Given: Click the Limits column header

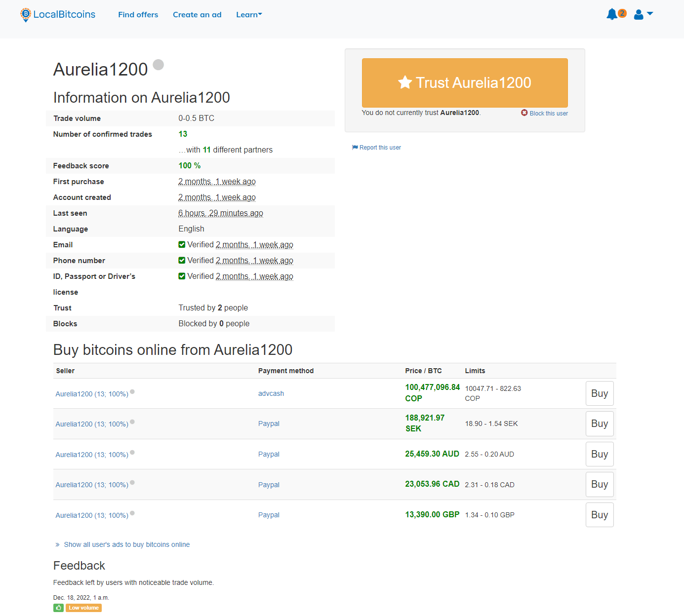Looking at the screenshot, I should point(475,371).
